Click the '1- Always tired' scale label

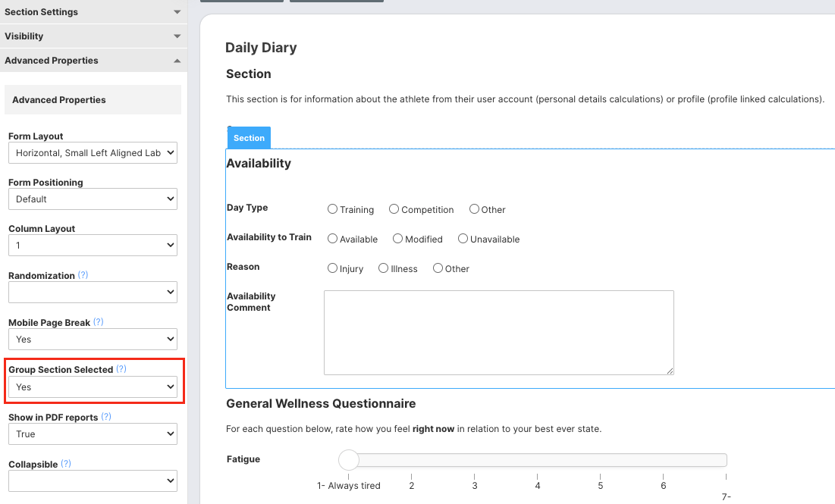[349, 485]
